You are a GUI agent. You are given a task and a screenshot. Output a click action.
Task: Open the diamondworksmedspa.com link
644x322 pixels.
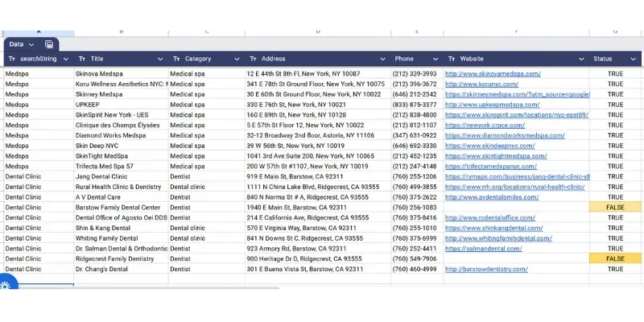click(x=505, y=135)
